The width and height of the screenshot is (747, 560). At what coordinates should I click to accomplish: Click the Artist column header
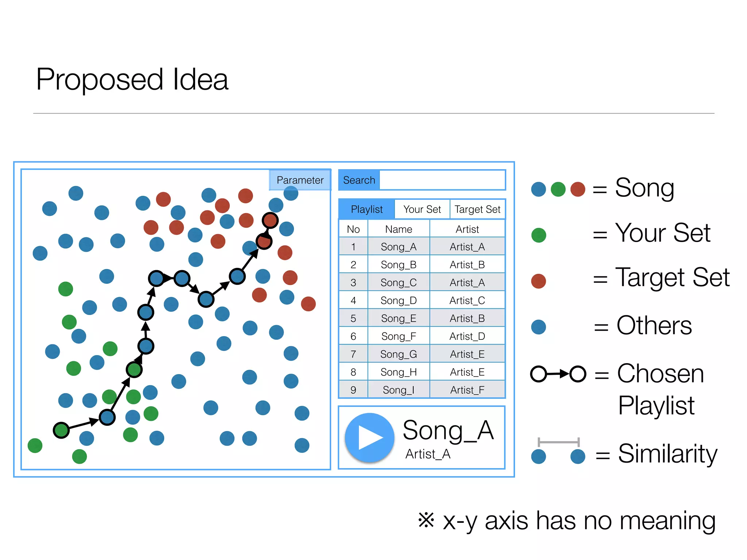coord(467,229)
